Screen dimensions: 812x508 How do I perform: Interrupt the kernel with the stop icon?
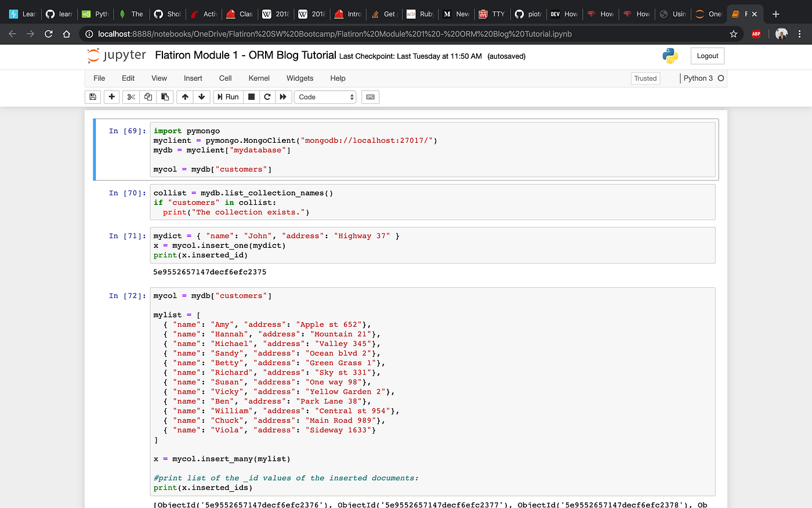(x=251, y=96)
